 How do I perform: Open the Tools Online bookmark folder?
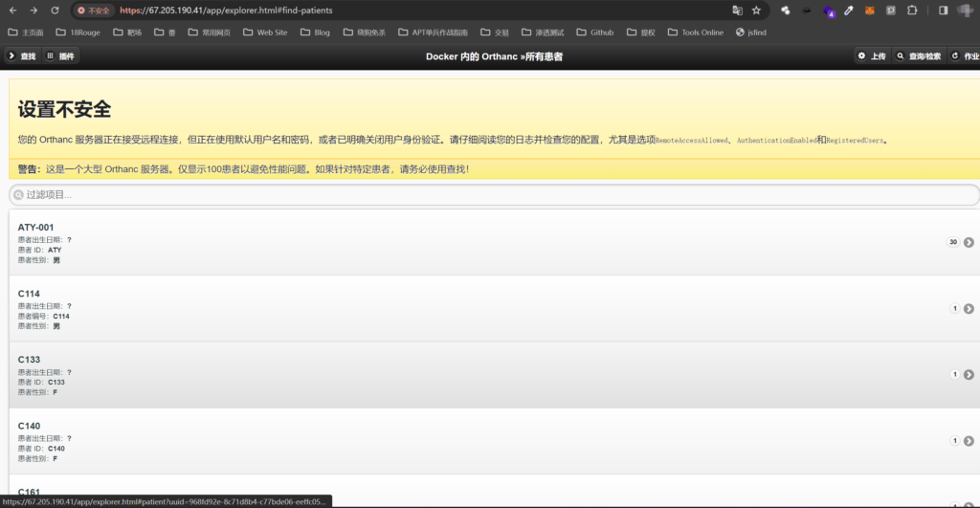pos(696,33)
